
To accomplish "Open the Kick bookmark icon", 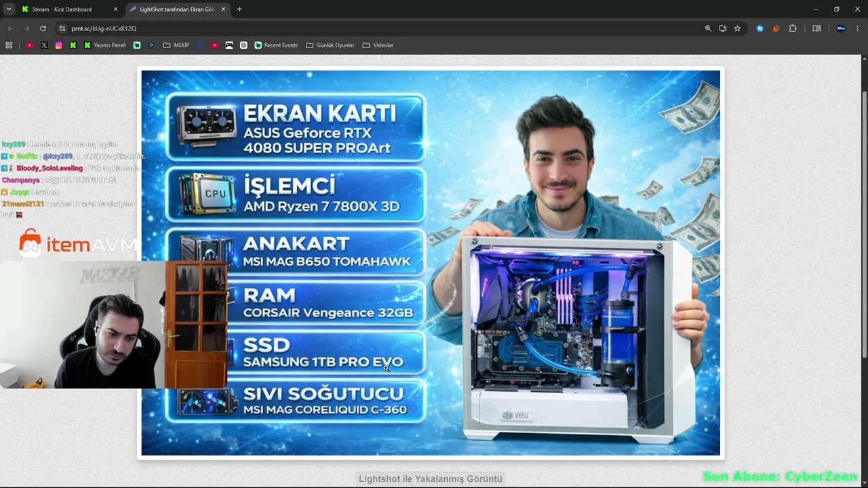I will pyautogui.click(x=73, y=45).
